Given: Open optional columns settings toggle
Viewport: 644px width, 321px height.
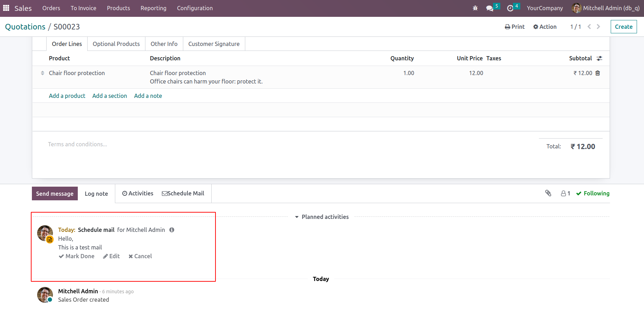Looking at the screenshot, I should point(600,58).
